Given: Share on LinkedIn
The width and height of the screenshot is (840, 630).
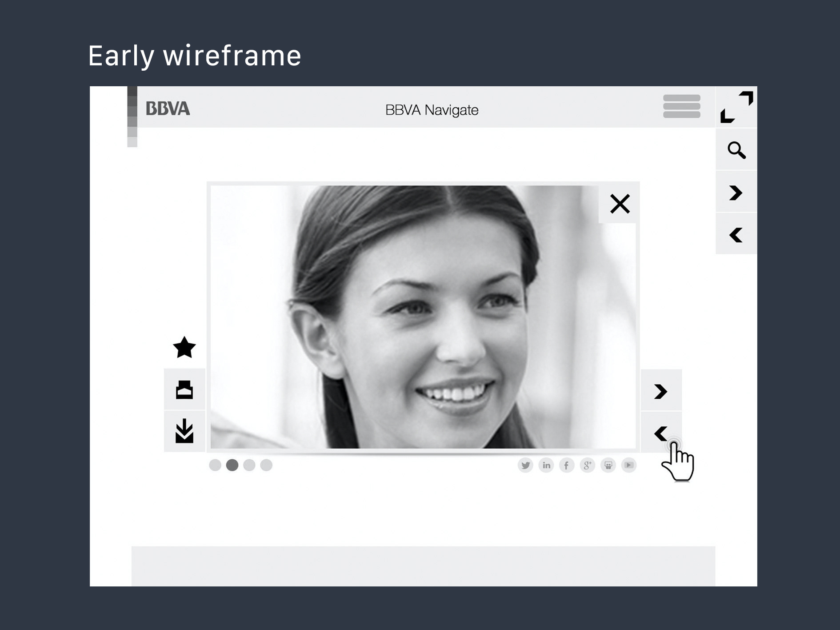Looking at the screenshot, I should click(x=546, y=465).
